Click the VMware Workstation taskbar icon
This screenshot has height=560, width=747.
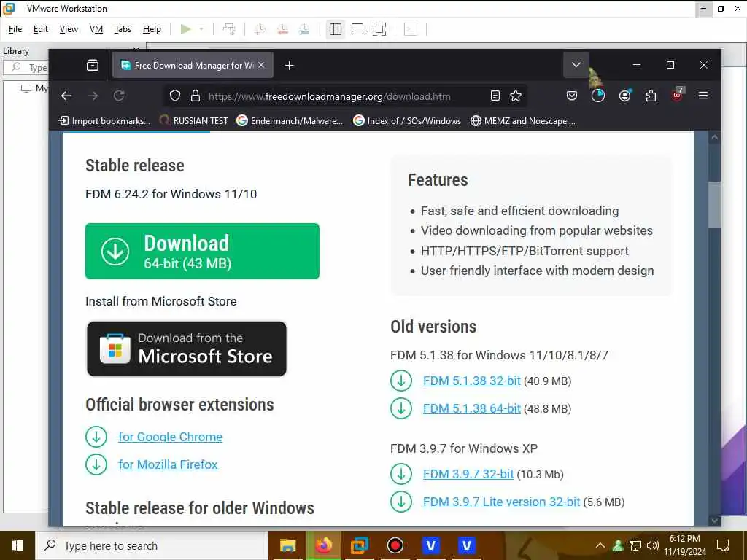[359, 545]
